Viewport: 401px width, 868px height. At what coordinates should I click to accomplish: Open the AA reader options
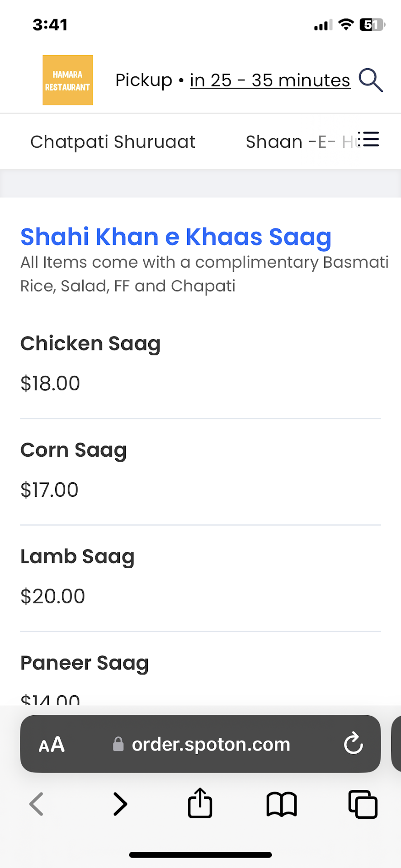coord(52,744)
